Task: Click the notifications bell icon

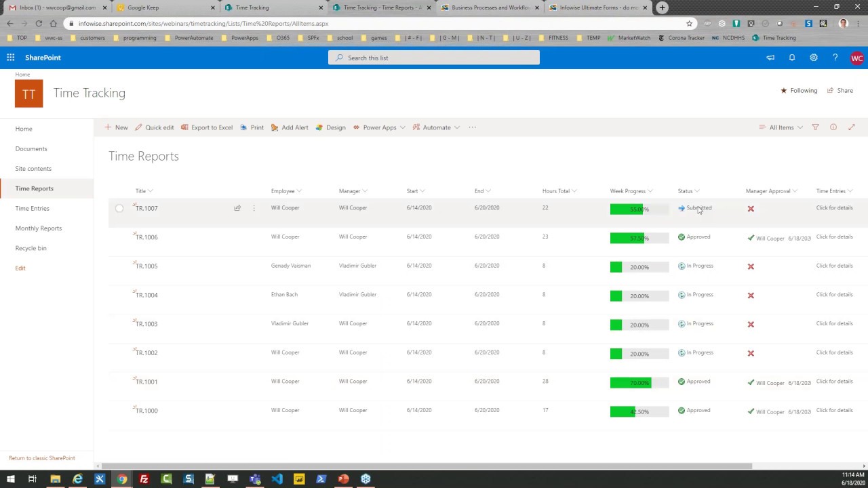Action: click(x=791, y=58)
